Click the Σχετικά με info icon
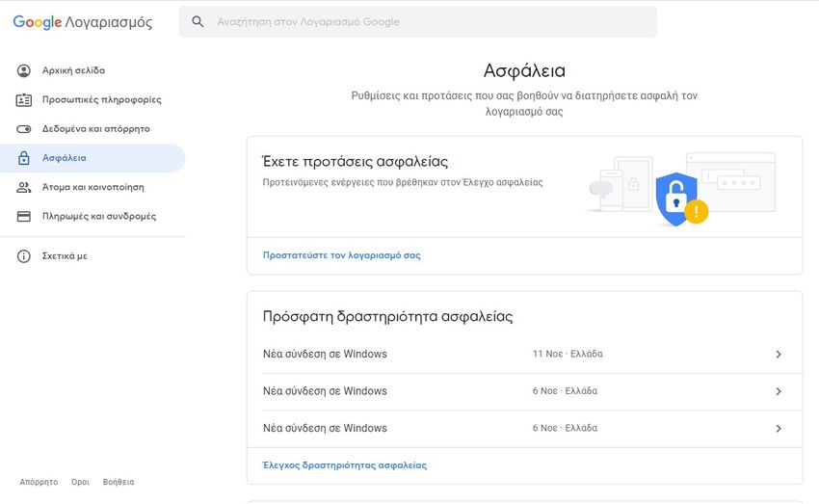This screenshot has height=504, width=819. click(x=24, y=256)
